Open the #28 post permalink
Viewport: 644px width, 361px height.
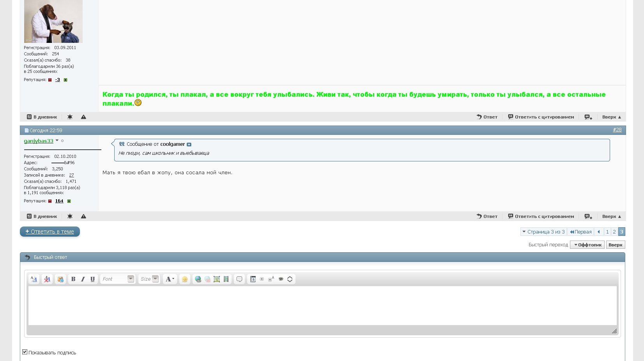[617, 130]
